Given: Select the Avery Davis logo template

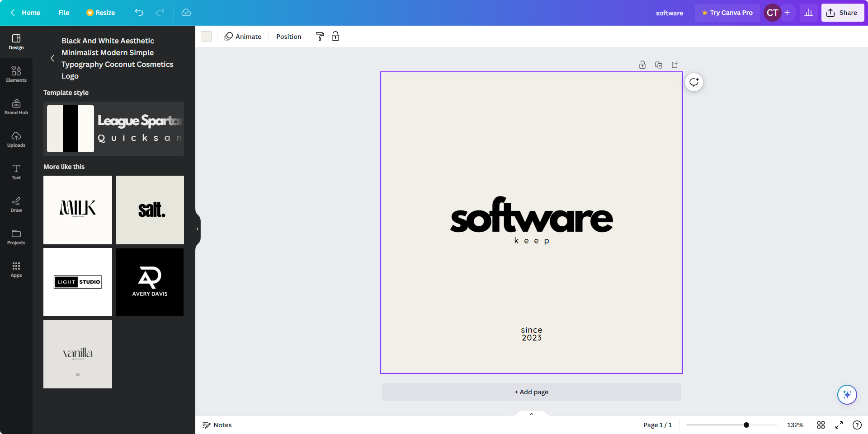Looking at the screenshot, I should click(150, 282).
